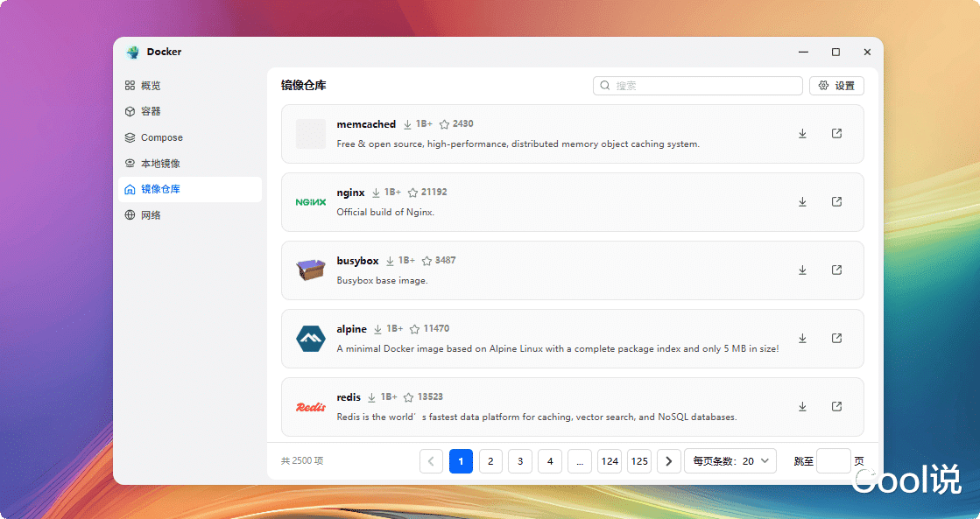Viewport: 980px width, 519px height.
Task: Click the busybox image name
Action: (x=357, y=261)
